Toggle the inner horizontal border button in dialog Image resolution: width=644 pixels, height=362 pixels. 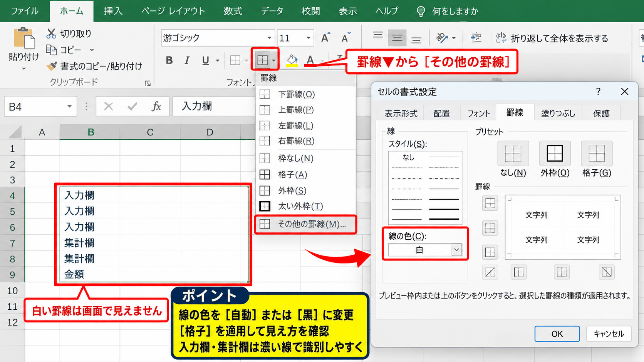click(490, 228)
